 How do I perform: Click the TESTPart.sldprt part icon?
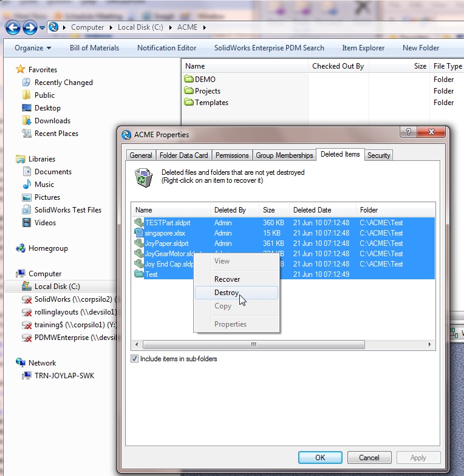(x=138, y=222)
